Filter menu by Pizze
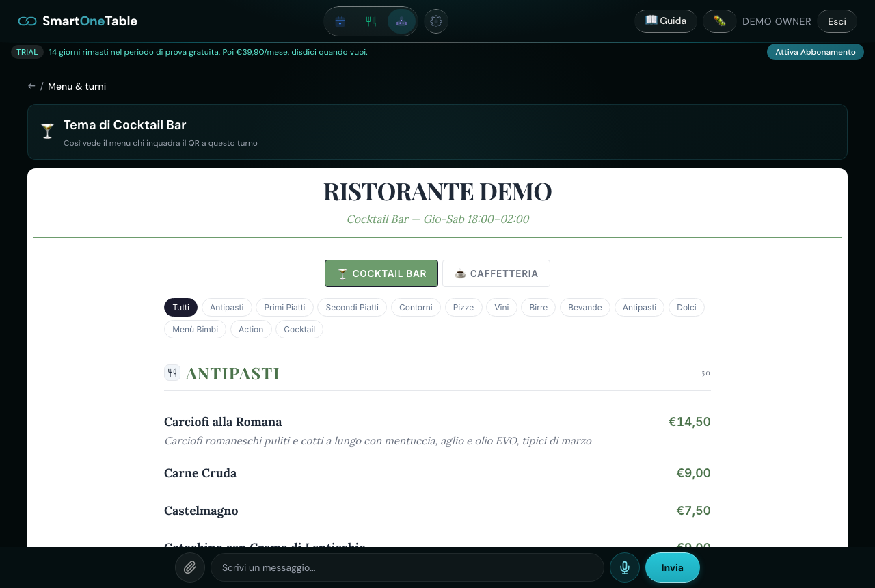This screenshot has width=875, height=588. click(x=463, y=308)
